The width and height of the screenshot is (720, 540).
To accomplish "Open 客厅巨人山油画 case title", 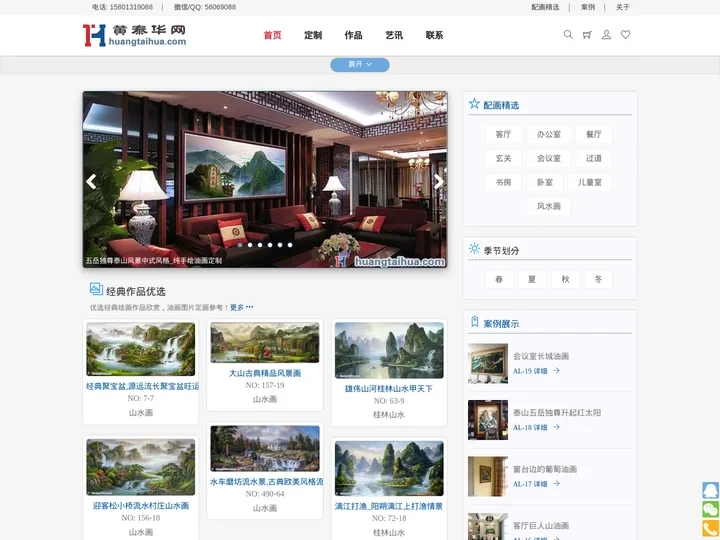I will (541, 526).
